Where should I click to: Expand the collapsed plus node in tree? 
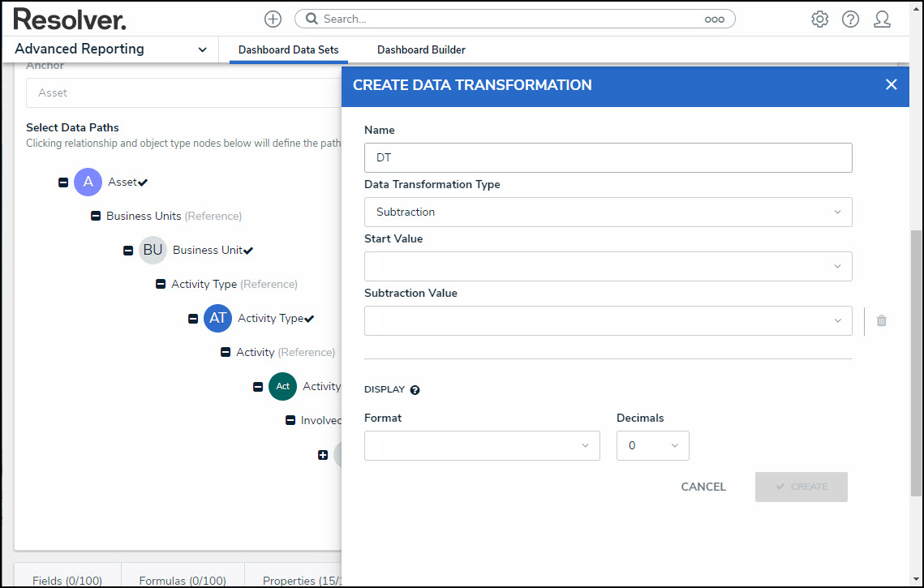[323, 455]
